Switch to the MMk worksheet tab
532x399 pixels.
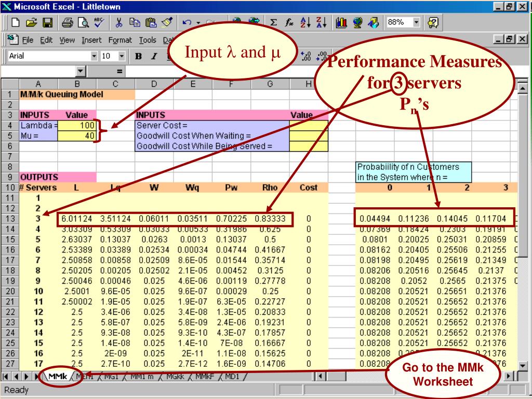tap(58, 376)
